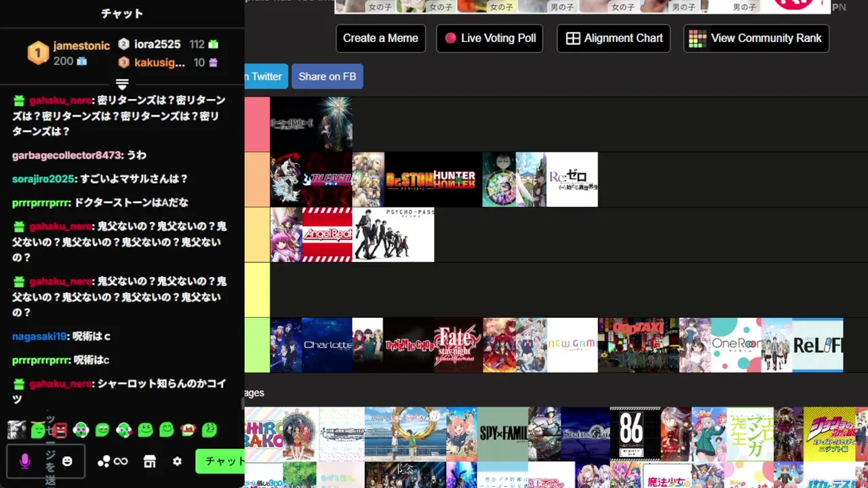Select the Psycho-Pass thumbnail
This screenshot has width=868, height=488.
click(x=393, y=235)
